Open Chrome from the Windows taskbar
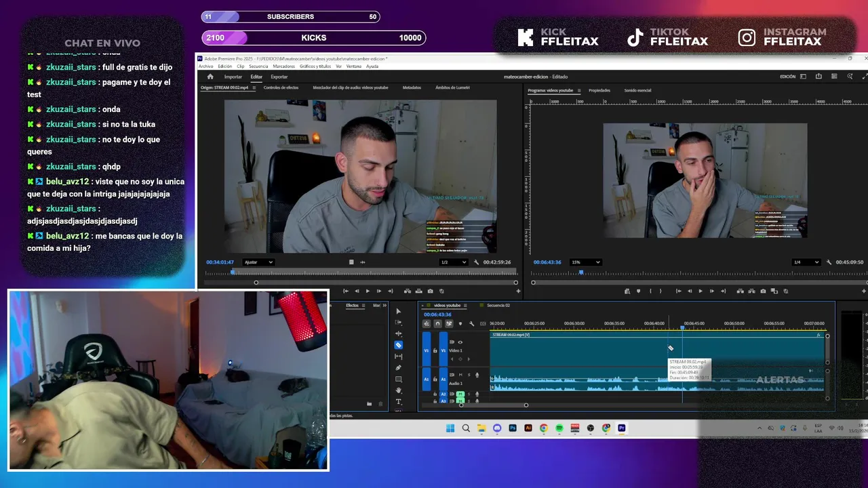 544,428
